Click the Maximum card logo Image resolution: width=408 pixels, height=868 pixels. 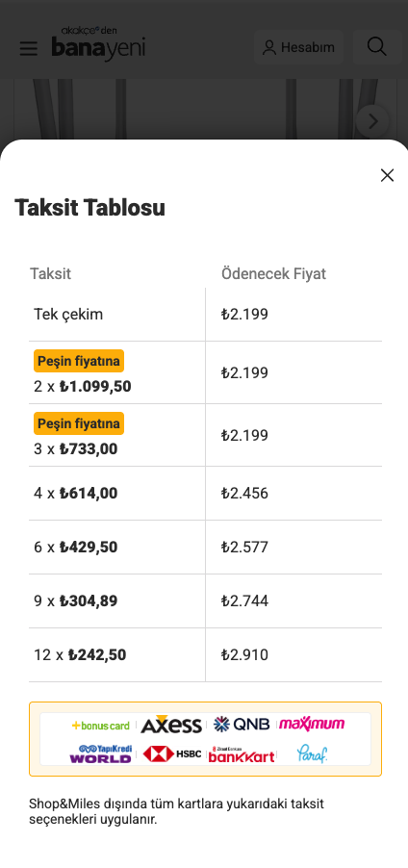tap(312, 724)
